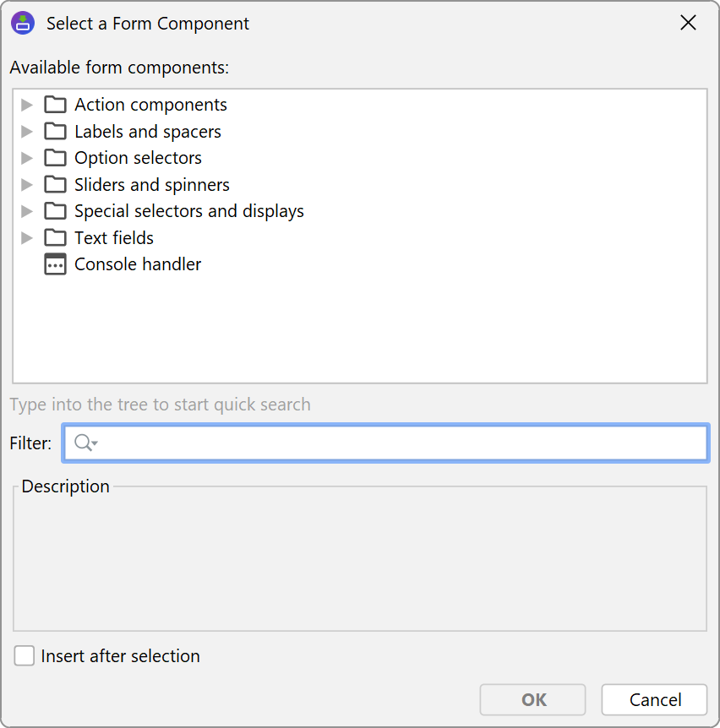Select the Console handler item label
Viewport: 720px width, 728px height.
[x=138, y=264]
